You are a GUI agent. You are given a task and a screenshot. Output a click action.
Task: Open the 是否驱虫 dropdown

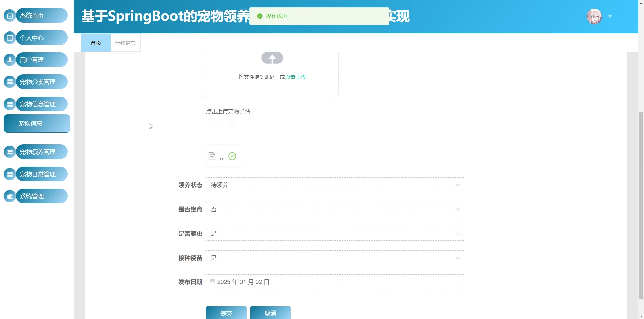point(335,233)
